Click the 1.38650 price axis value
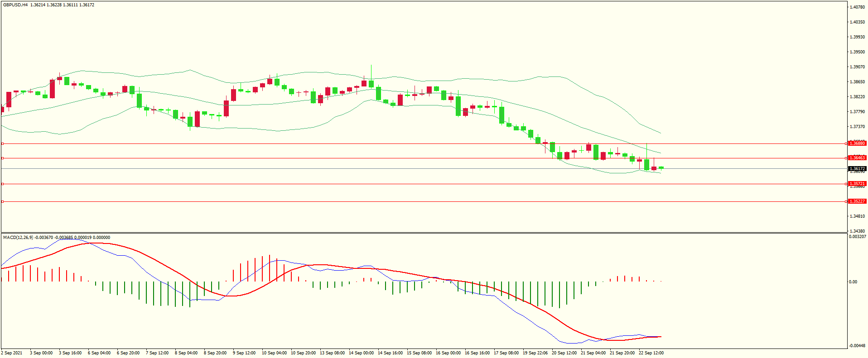This screenshot has height=358, width=868. click(x=858, y=82)
